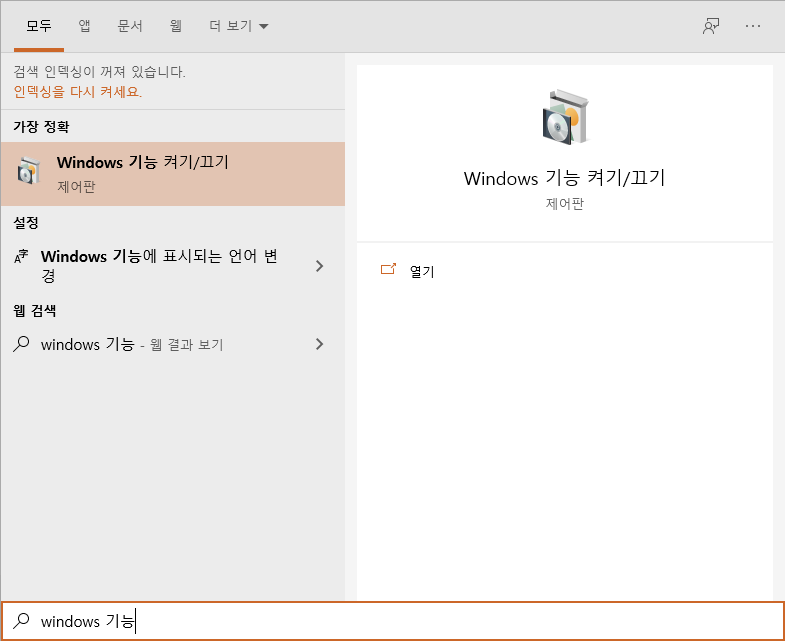This screenshot has height=641, width=785.
Task: Click the Windows 기능 켜기/끄기 result icon
Action: click(29, 171)
